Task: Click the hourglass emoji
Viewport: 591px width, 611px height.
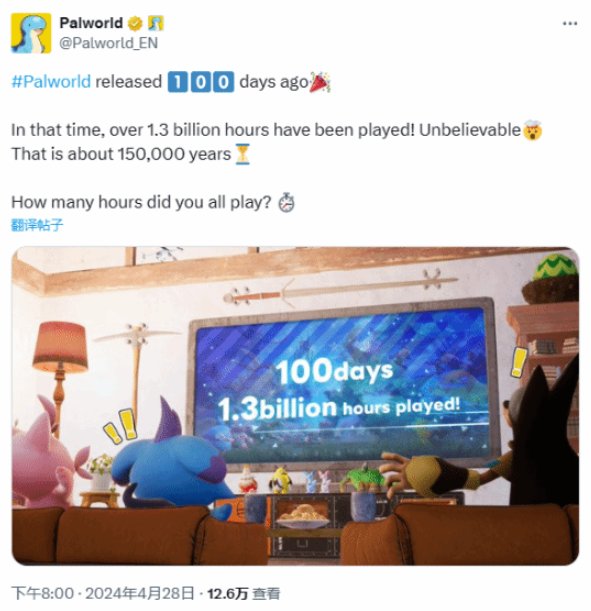Action: tap(242, 154)
